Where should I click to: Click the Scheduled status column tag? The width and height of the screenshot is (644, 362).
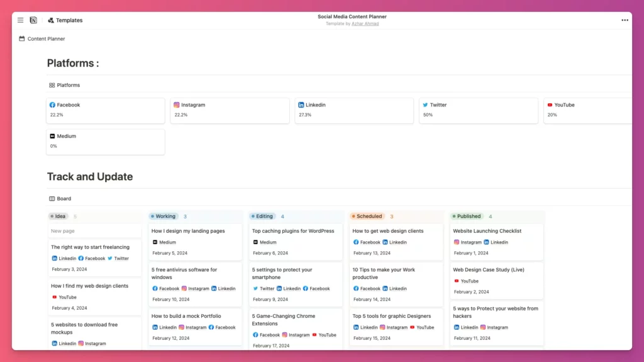point(367,217)
